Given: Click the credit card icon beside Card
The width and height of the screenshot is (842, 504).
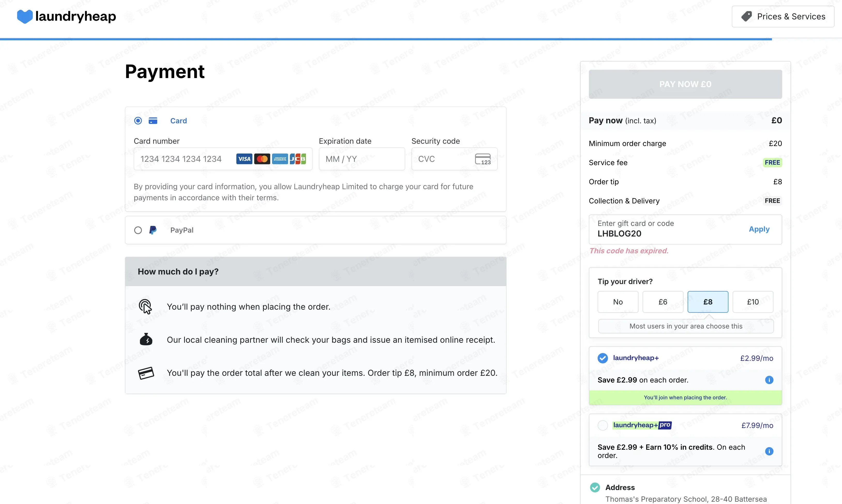Looking at the screenshot, I should click(153, 120).
